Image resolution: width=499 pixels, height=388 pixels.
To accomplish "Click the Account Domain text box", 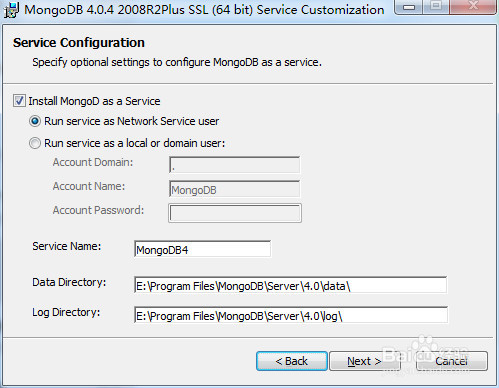I will (235, 165).
